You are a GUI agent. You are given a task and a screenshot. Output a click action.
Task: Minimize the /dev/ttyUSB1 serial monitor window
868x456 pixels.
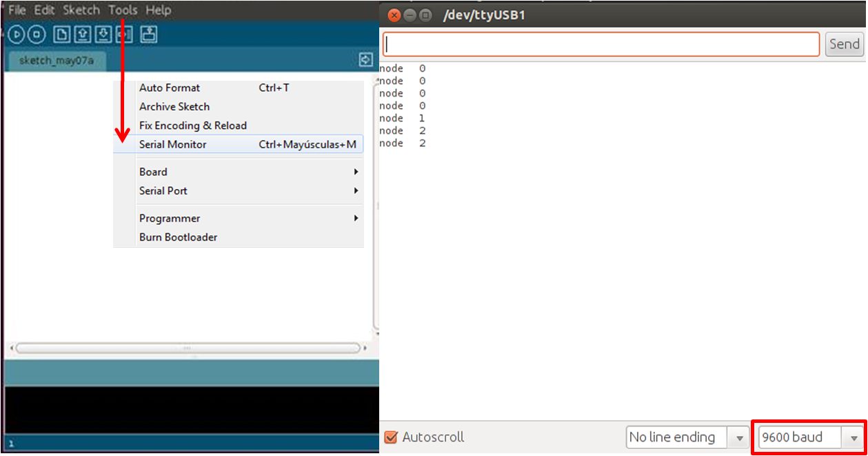pos(410,14)
